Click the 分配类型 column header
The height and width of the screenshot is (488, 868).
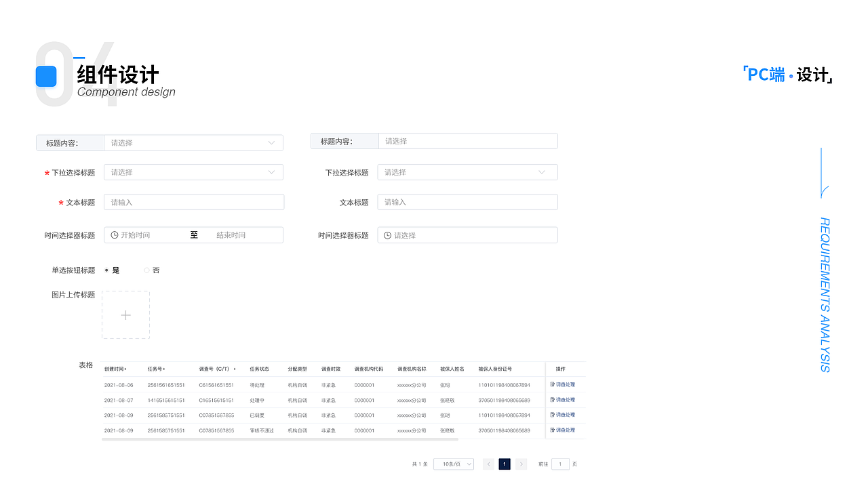coord(297,369)
